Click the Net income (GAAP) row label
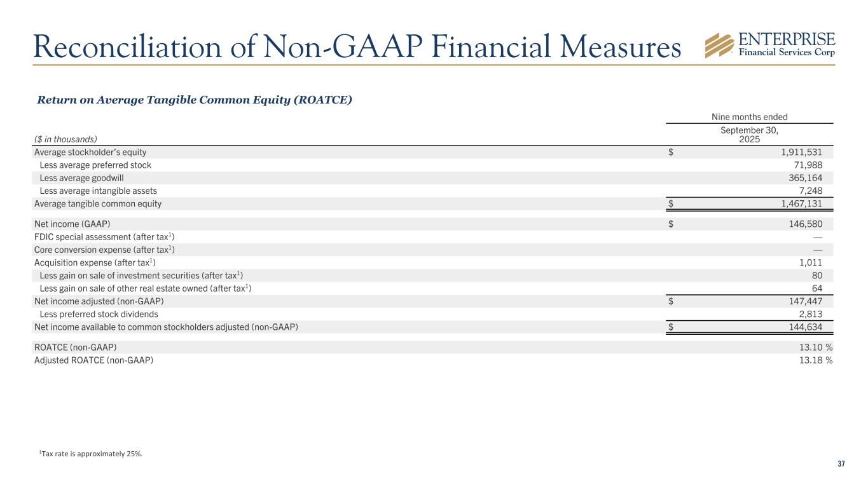Image resolution: width=868 pixels, height=488 pixels. coord(71,224)
